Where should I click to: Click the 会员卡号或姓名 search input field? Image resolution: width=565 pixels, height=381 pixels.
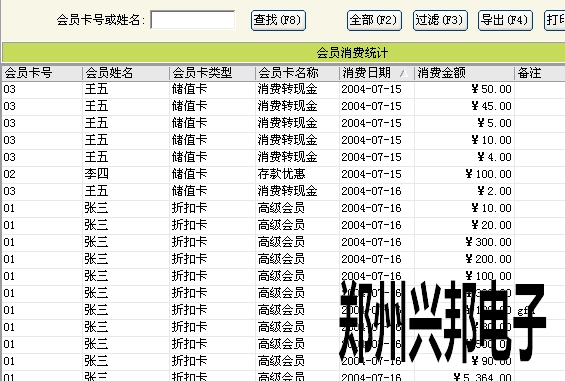click(193, 20)
